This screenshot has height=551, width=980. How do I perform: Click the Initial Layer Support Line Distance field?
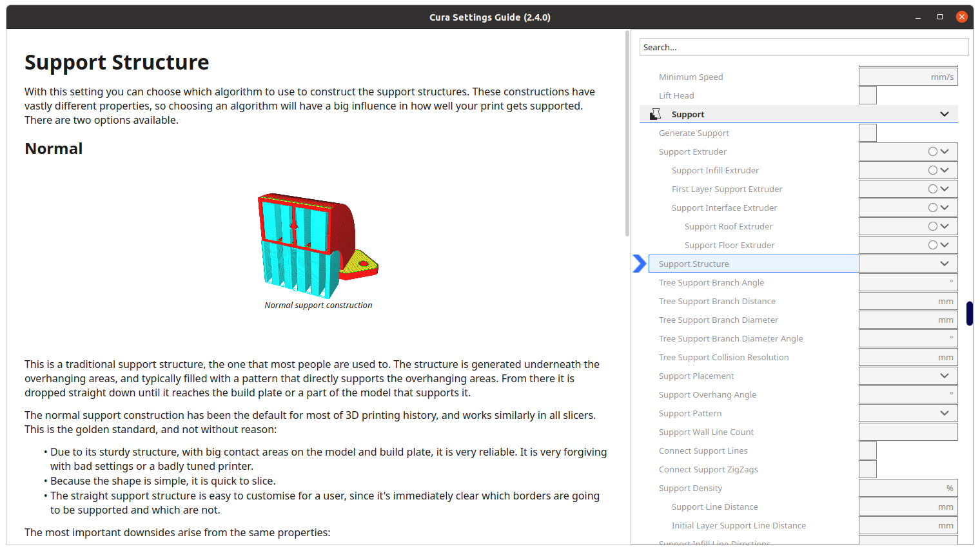pyautogui.click(x=908, y=525)
